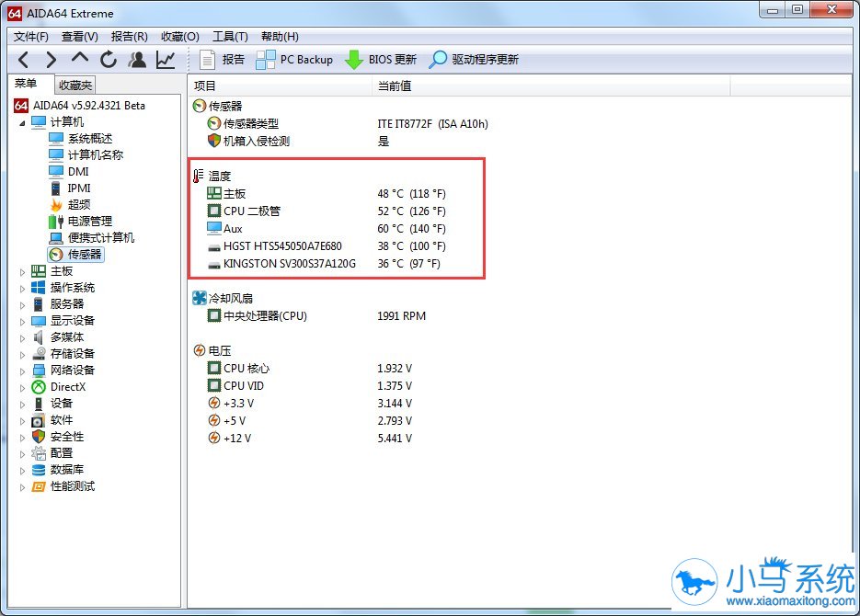This screenshot has width=860, height=616.
Task: Open the 文件(F) menu
Action: pos(31,37)
